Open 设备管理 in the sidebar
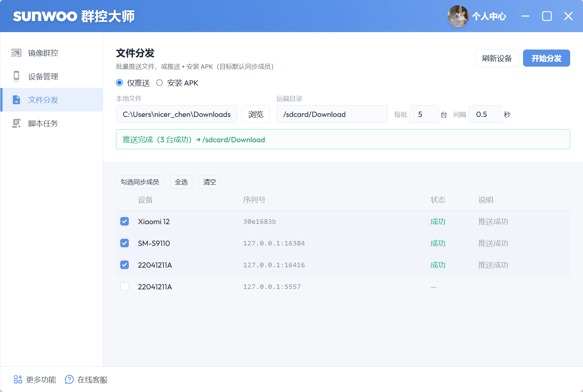The image size is (583, 392). [52, 76]
